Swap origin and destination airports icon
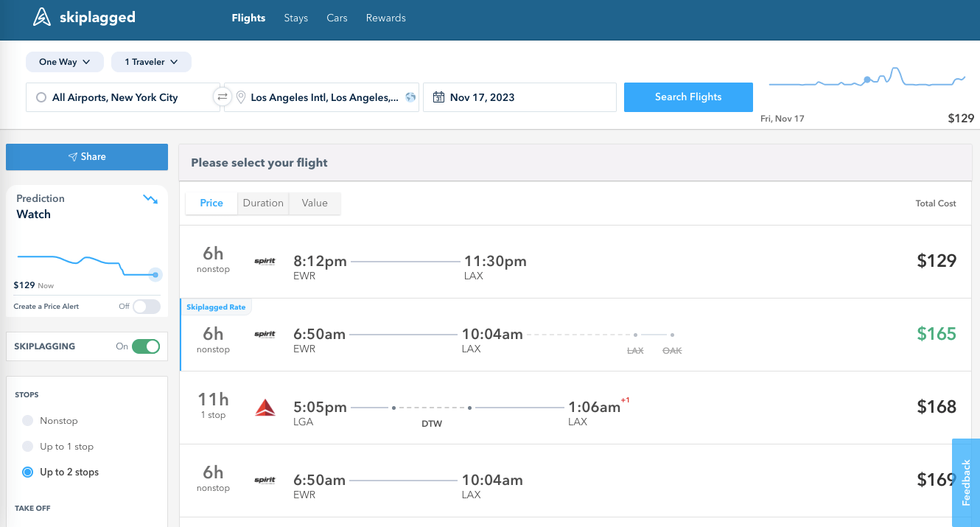The height and width of the screenshot is (527, 980). [222, 97]
